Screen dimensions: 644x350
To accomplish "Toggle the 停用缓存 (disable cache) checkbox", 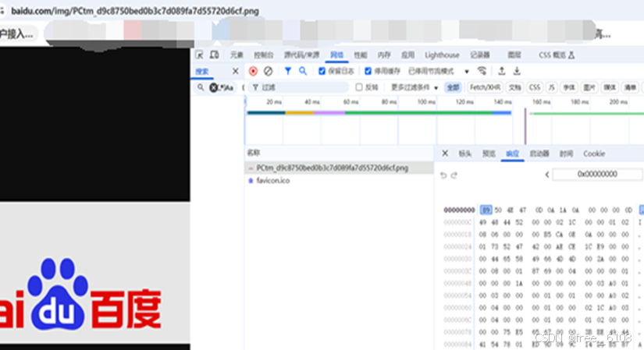I will pos(368,71).
